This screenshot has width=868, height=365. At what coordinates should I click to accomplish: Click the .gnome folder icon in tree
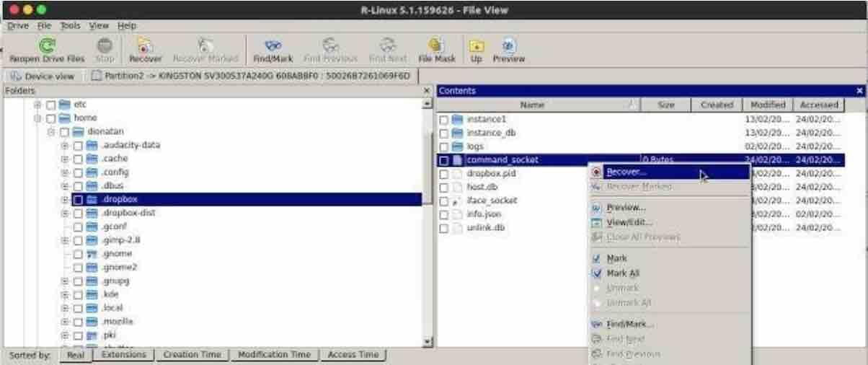(x=92, y=254)
